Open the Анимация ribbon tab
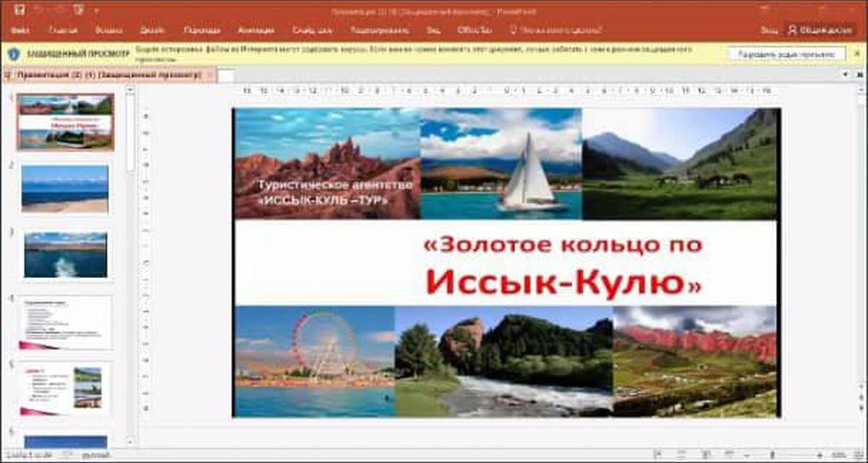868x463 pixels. 256,30
